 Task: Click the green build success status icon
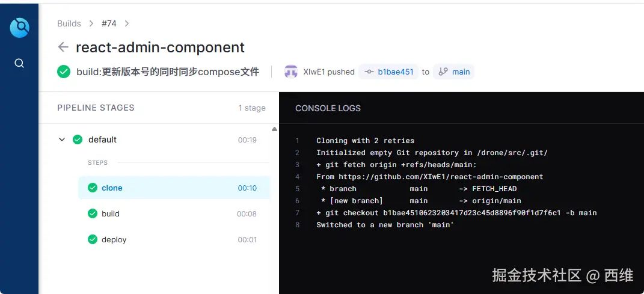(x=64, y=72)
